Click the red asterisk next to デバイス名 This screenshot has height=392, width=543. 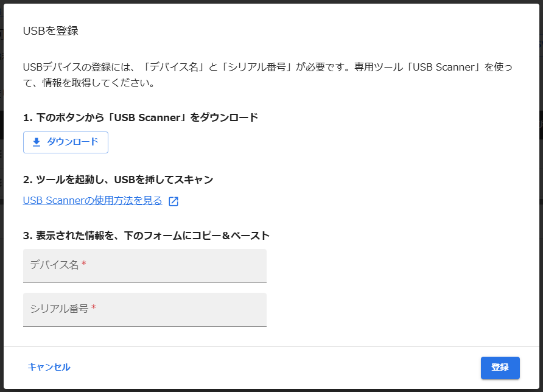pos(84,264)
